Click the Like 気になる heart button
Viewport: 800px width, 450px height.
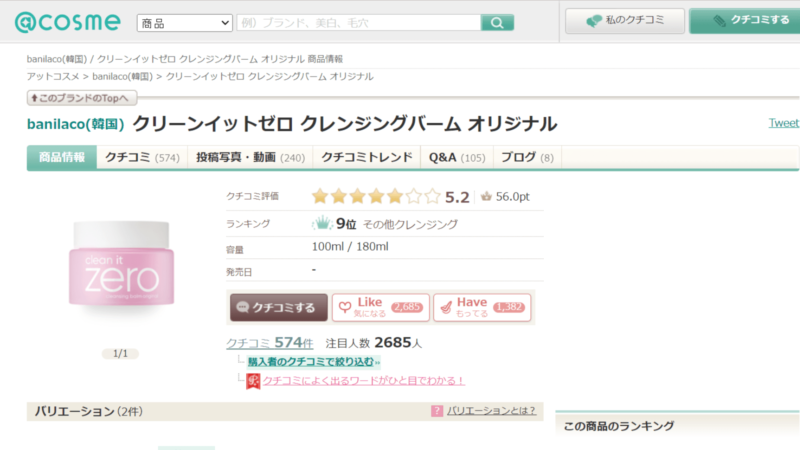[x=381, y=308]
